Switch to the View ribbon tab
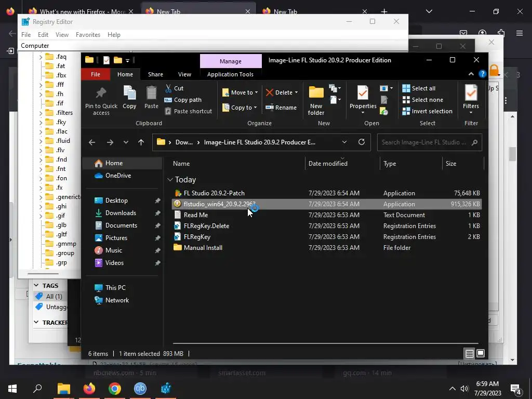532x399 pixels. click(184, 74)
